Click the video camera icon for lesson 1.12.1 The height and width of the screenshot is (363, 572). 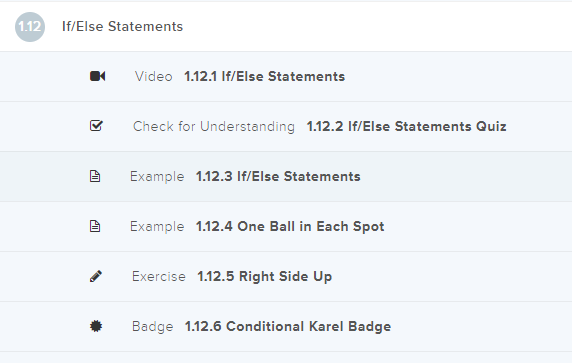pyautogui.click(x=97, y=76)
